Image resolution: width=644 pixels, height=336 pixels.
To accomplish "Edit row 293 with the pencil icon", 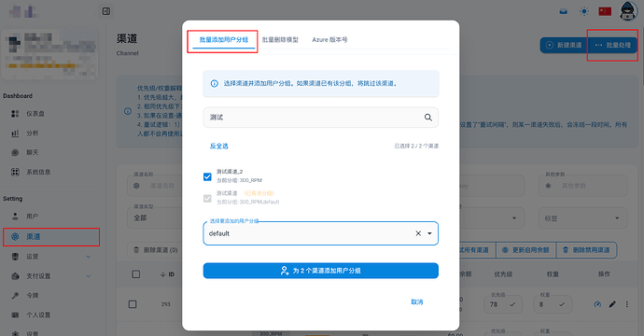I will (612, 304).
